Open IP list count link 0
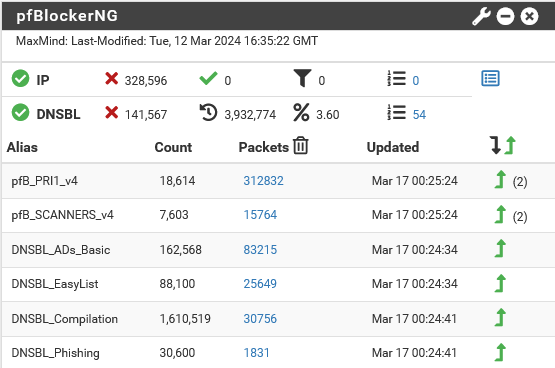 tap(416, 81)
